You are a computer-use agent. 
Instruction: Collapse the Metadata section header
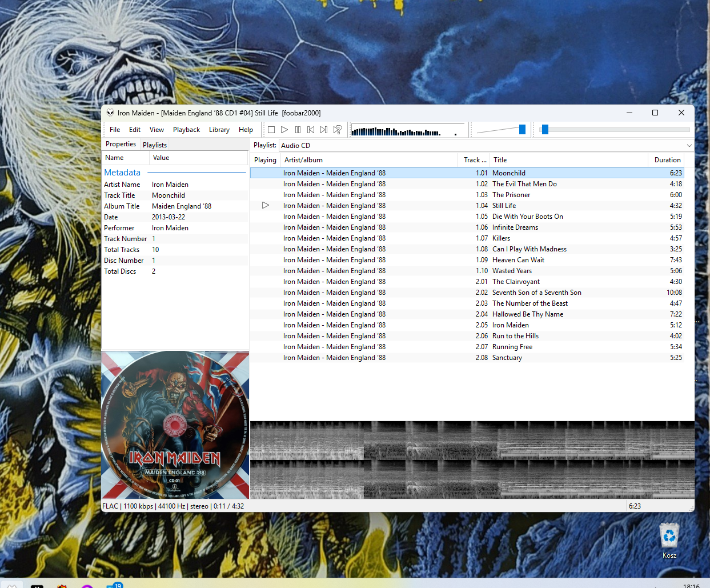click(x=122, y=173)
